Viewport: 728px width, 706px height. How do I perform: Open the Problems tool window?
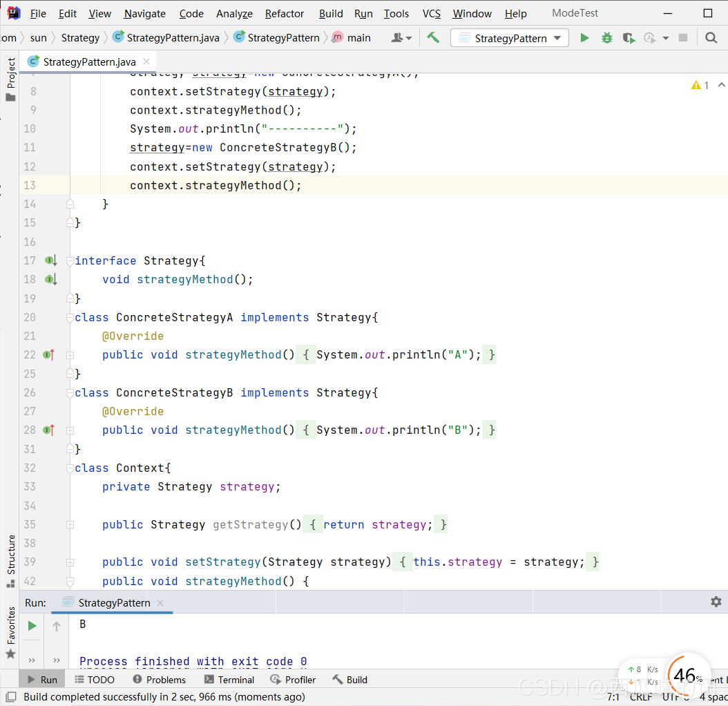point(160,680)
